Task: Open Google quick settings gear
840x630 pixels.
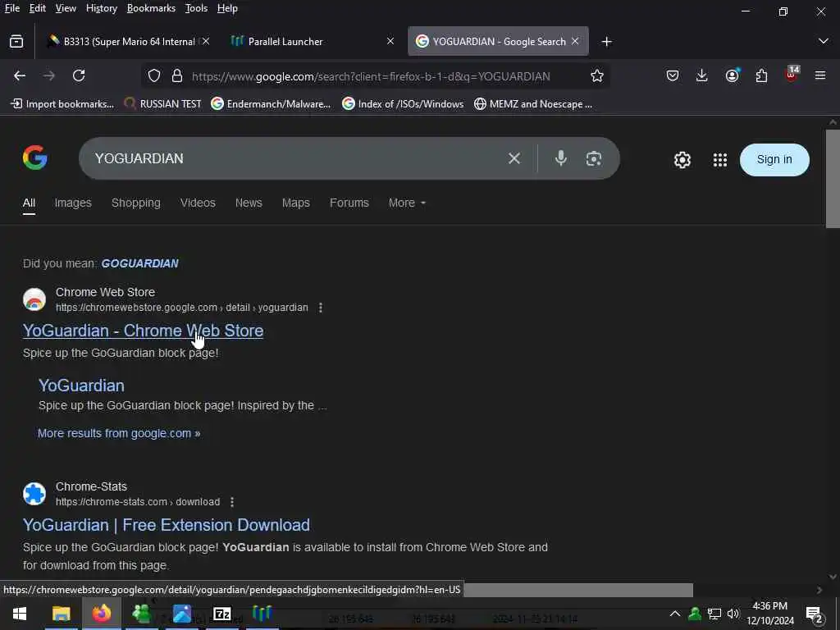Action: pos(682,160)
